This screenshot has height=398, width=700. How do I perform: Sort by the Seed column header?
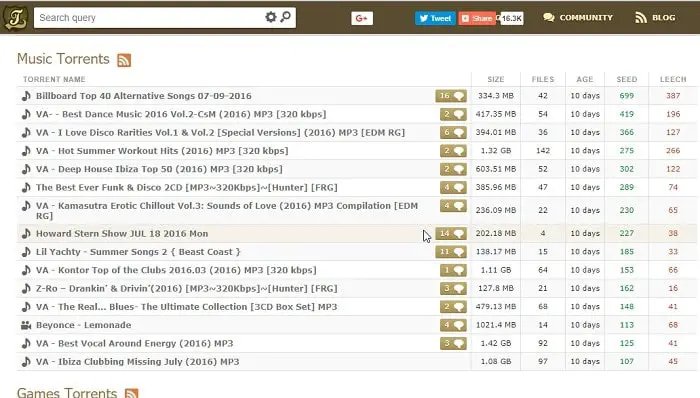click(x=627, y=79)
